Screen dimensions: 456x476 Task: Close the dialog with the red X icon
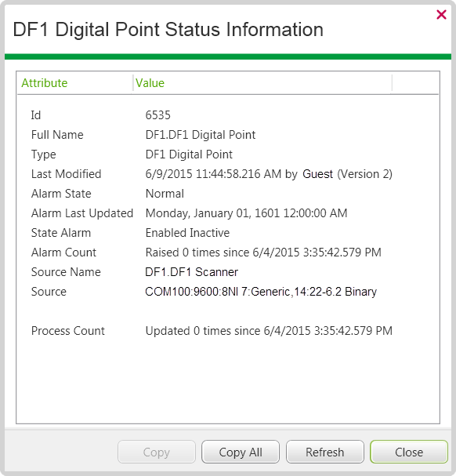pos(441,14)
